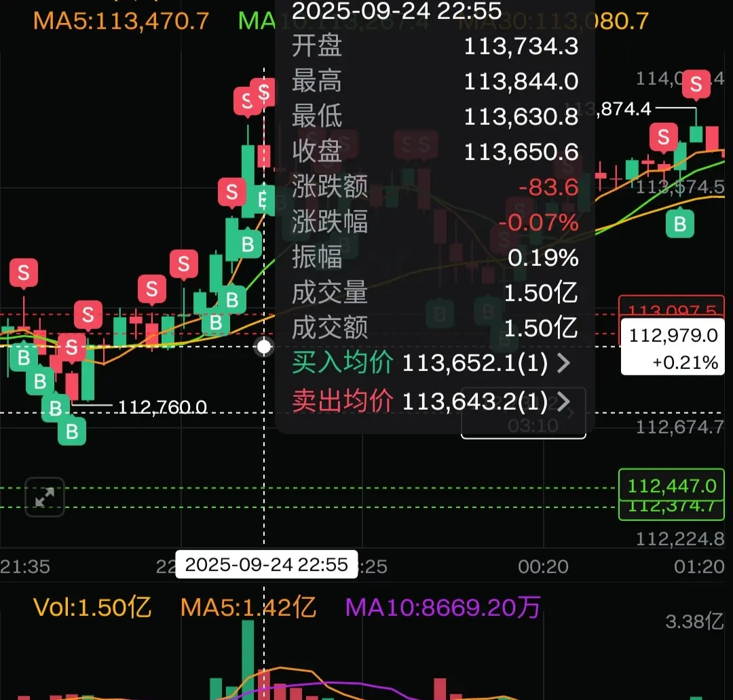Tap the 卖出均价 113,643.2(1) row

[431, 402]
